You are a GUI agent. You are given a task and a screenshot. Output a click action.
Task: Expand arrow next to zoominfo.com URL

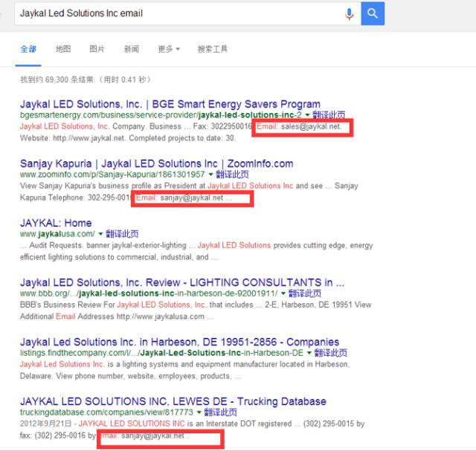click(x=210, y=175)
